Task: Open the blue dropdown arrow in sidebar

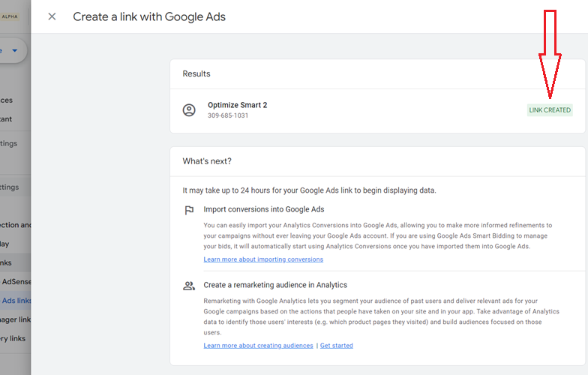Action: [15, 50]
